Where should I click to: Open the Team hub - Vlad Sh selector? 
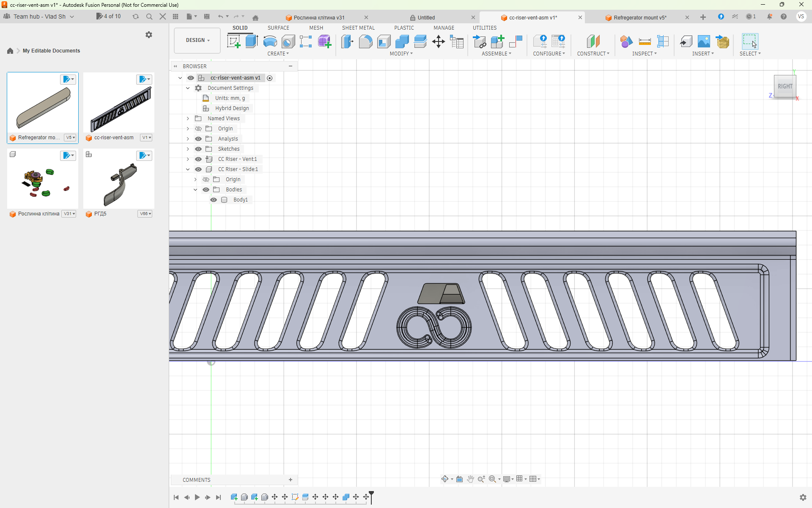pos(39,17)
